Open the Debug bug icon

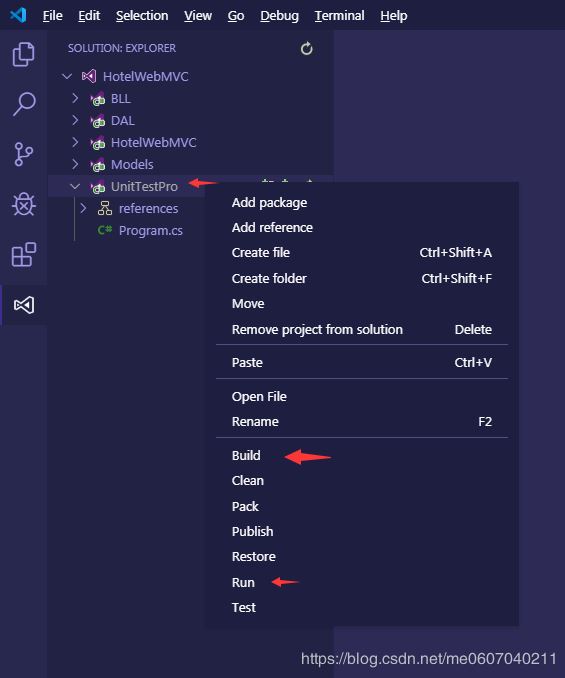[x=23, y=204]
